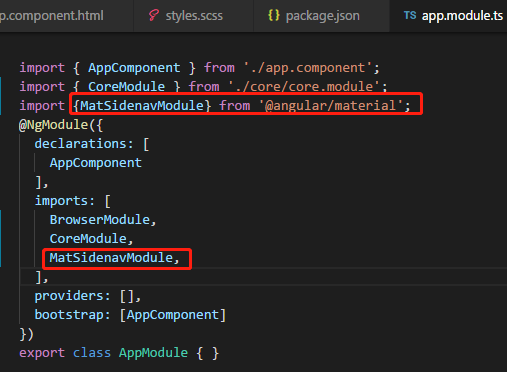The height and width of the screenshot is (372, 507).
Task: Click CoreModule in the second import line
Action: click(126, 87)
